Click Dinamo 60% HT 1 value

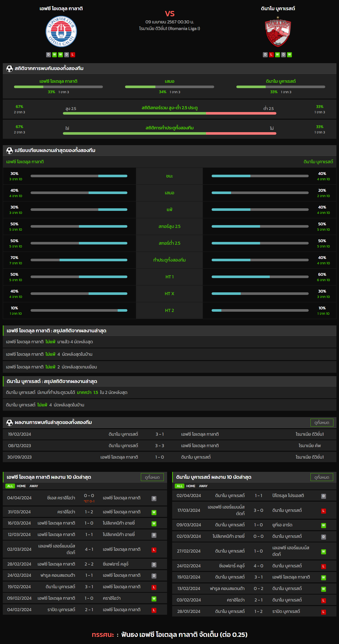click(x=322, y=275)
